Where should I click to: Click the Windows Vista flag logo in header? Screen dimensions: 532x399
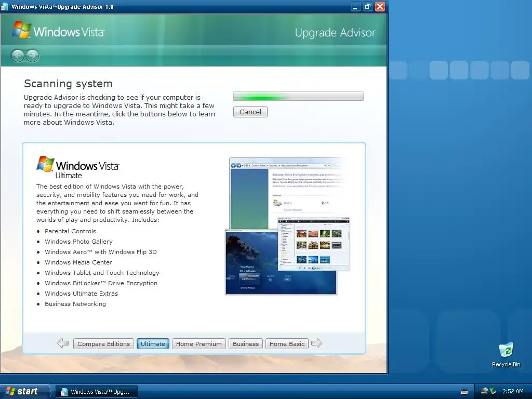tap(21, 30)
